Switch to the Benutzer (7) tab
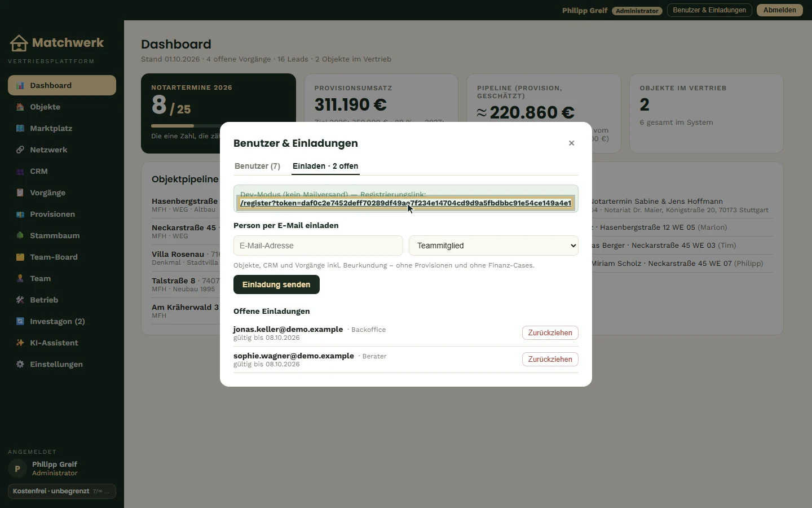The width and height of the screenshot is (812, 508). [257, 166]
